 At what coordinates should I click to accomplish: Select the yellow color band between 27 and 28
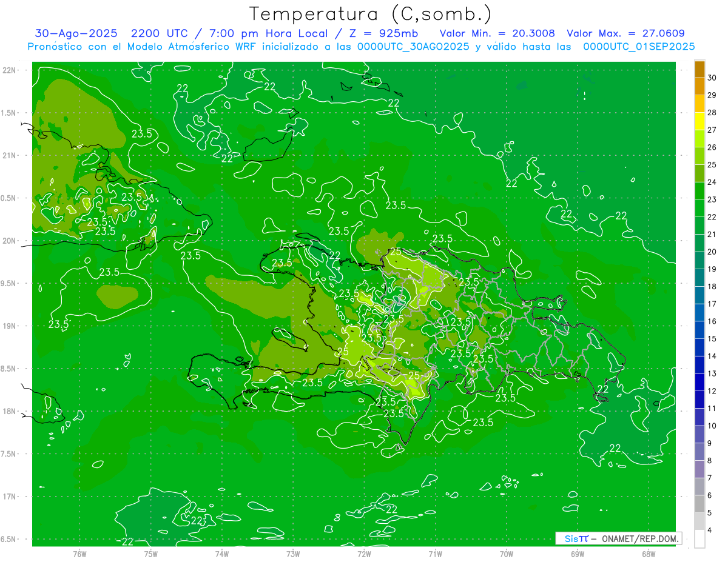pos(699,121)
